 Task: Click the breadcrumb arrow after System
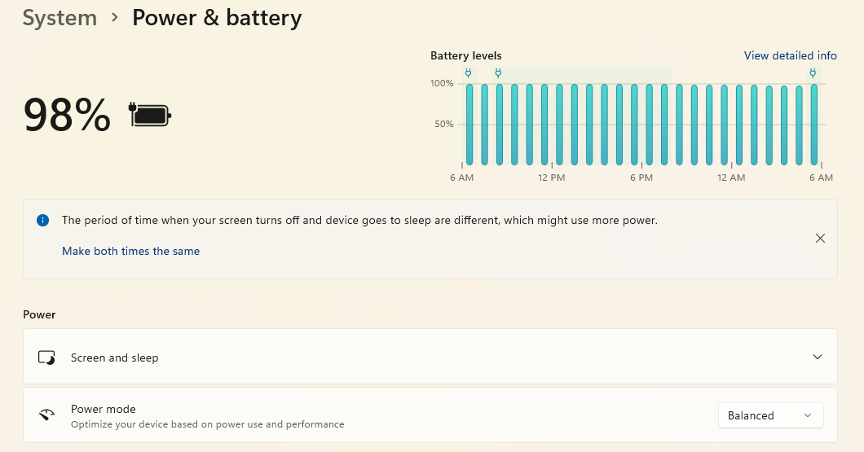coord(115,18)
